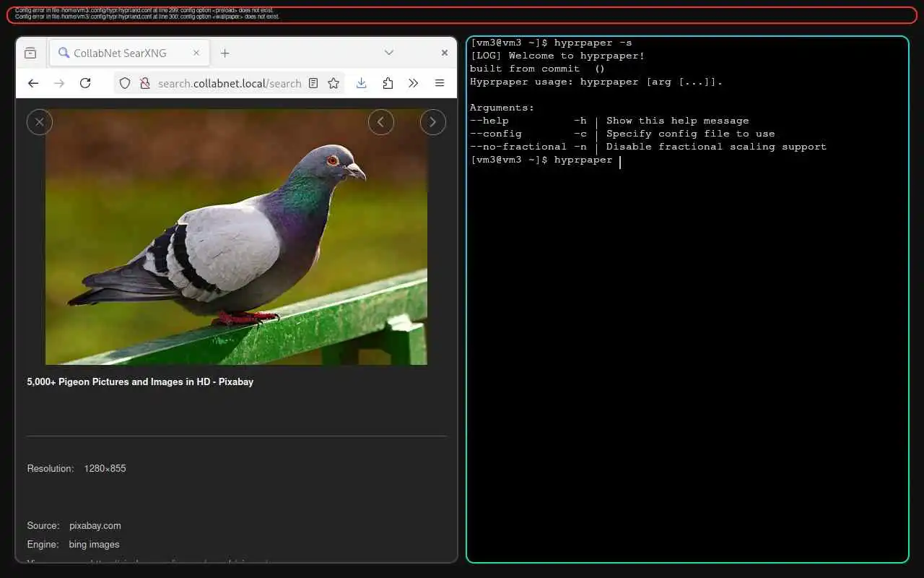Focus the search.collabnet.local address bar
The height and width of the screenshot is (578, 924).
point(230,83)
